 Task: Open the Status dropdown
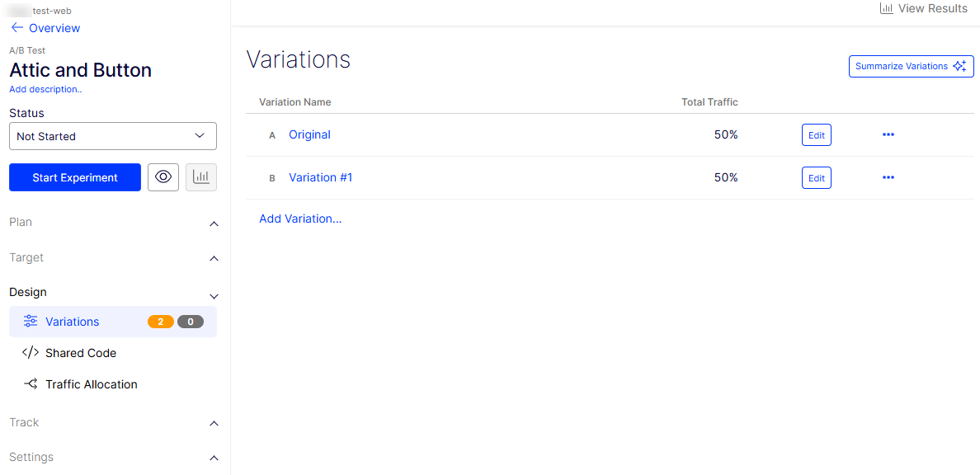point(113,136)
